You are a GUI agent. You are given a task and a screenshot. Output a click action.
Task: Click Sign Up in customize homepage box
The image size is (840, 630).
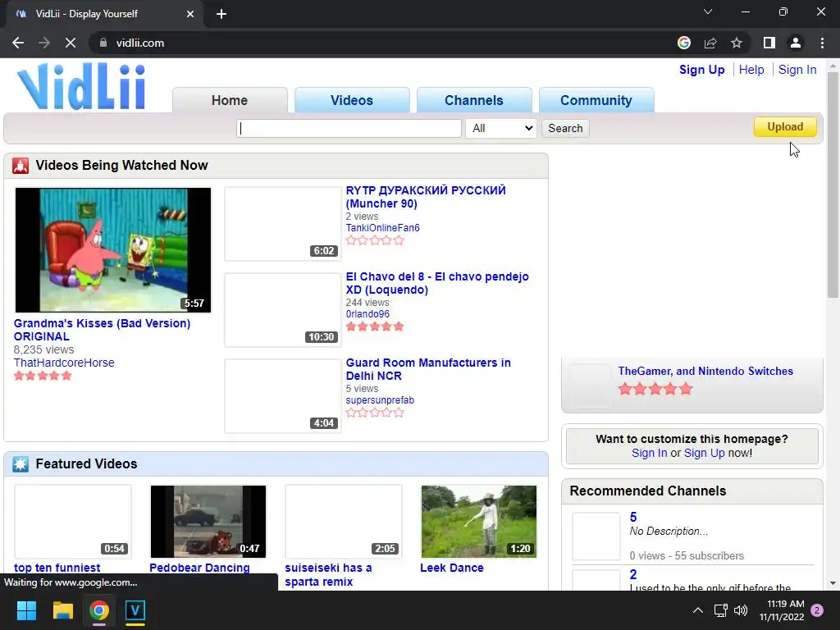(x=704, y=453)
